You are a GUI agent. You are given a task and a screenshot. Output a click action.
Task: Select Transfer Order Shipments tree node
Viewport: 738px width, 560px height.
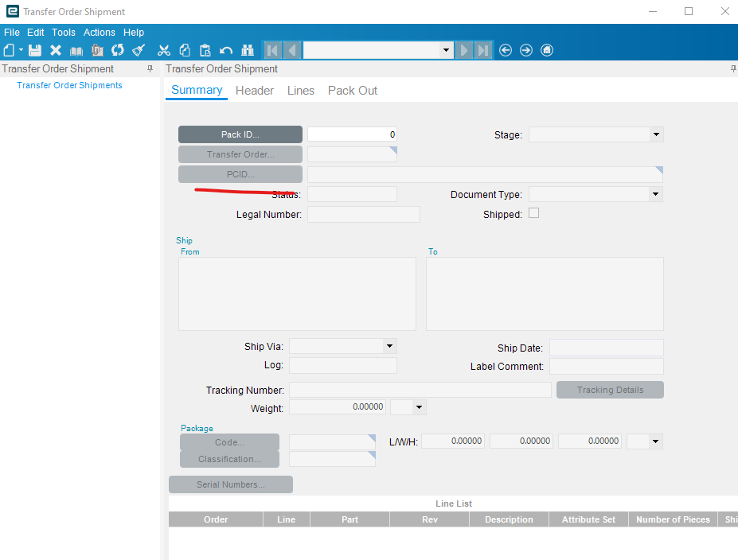point(69,85)
